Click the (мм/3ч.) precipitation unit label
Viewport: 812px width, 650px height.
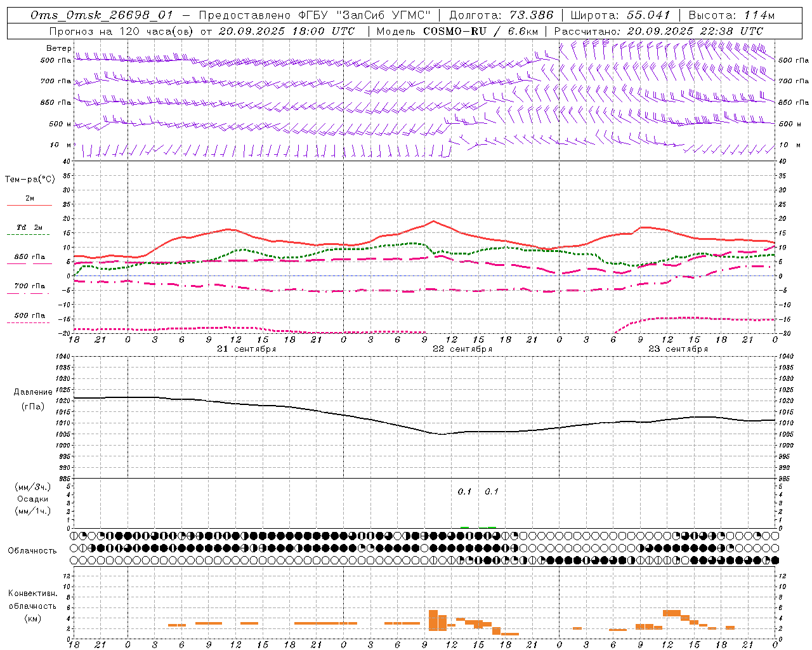[33, 487]
